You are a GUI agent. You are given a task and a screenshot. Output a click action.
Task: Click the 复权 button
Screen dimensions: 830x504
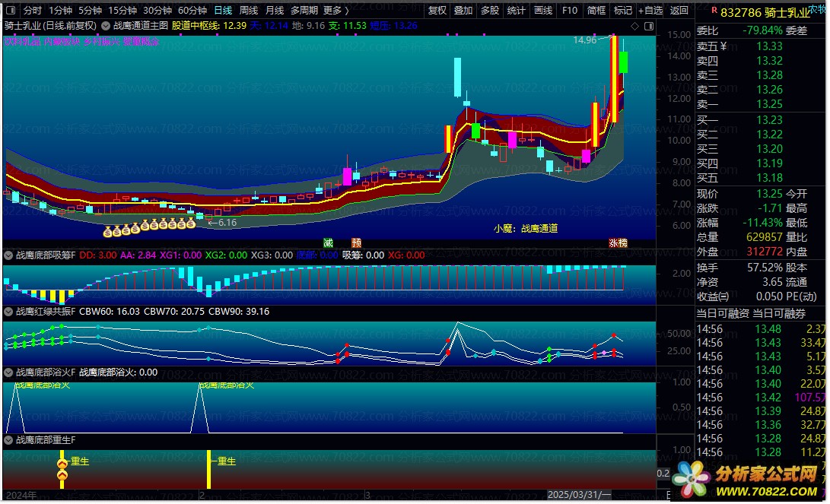[x=437, y=10]
